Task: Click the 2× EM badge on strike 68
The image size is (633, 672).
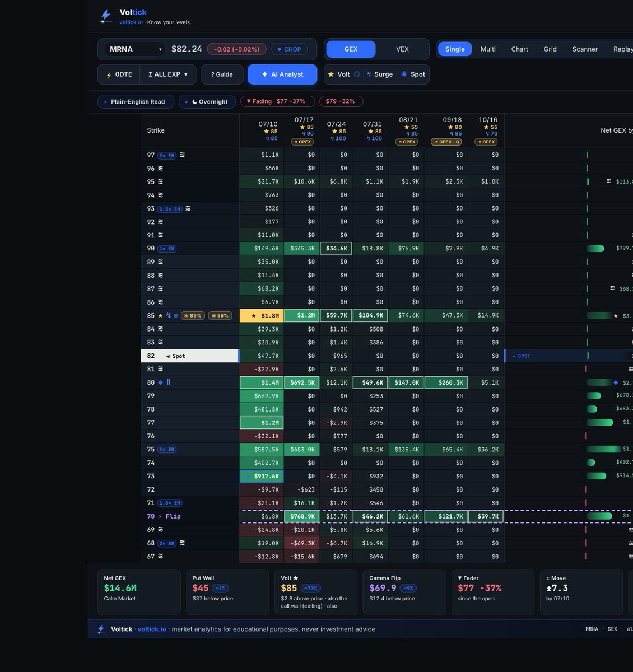Action: 167,543
